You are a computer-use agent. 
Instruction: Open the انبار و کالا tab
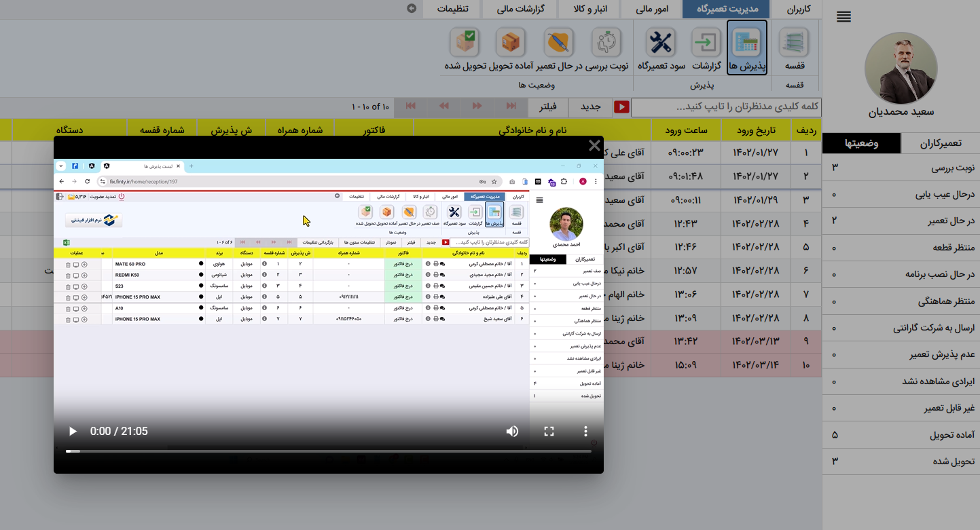[x=587, y=10]
